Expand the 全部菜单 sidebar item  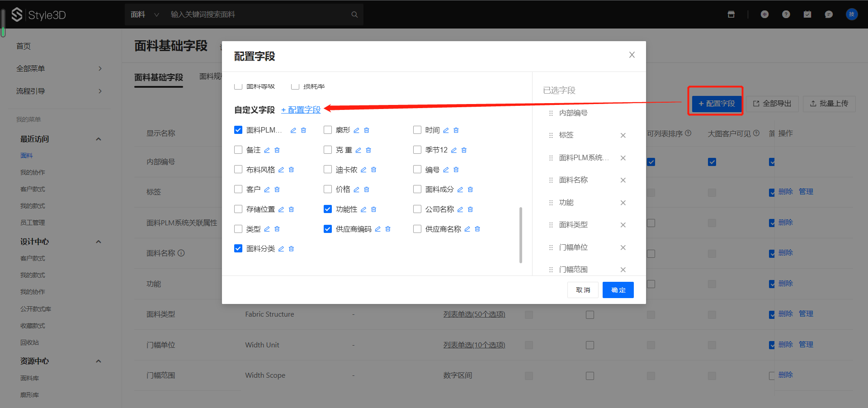59,69
